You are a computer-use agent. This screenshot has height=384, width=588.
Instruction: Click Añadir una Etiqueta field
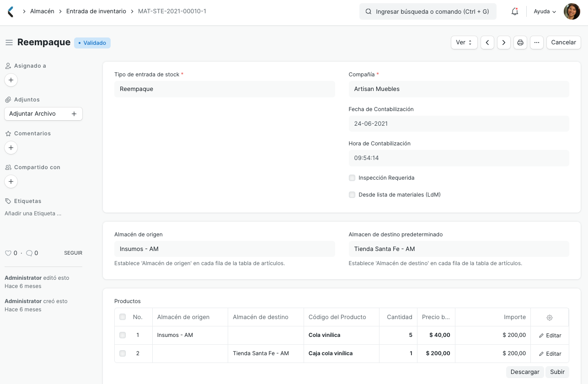[33, 213]
